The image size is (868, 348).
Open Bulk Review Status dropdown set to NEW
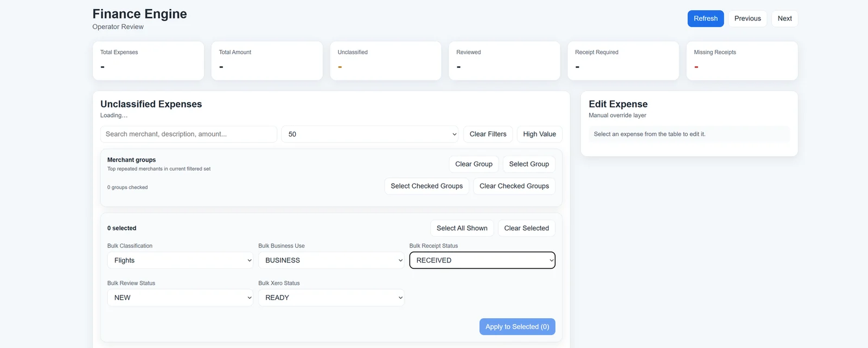(x=180, y=298)
